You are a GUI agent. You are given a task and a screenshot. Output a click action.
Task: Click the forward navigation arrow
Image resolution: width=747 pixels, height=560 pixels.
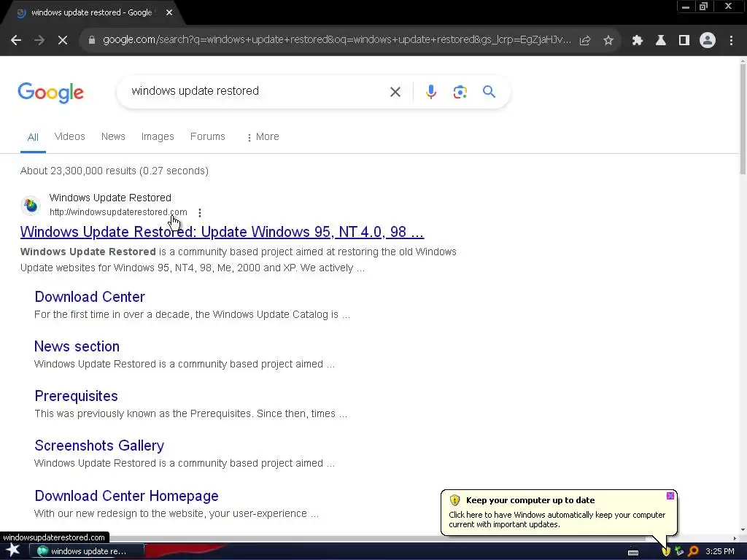pos(39,41)
